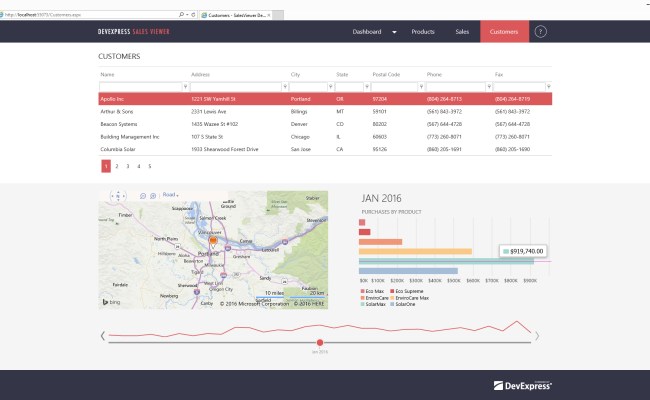Sort by the City column header
Screen dimensions: 650x400
pyautogui.click(x=295, y=75)
